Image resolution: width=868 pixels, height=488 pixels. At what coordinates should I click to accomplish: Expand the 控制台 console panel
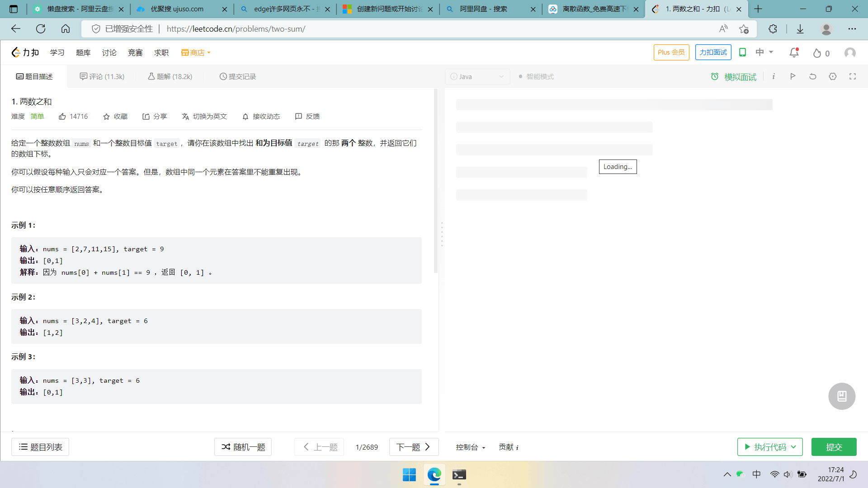coord(470,447)
